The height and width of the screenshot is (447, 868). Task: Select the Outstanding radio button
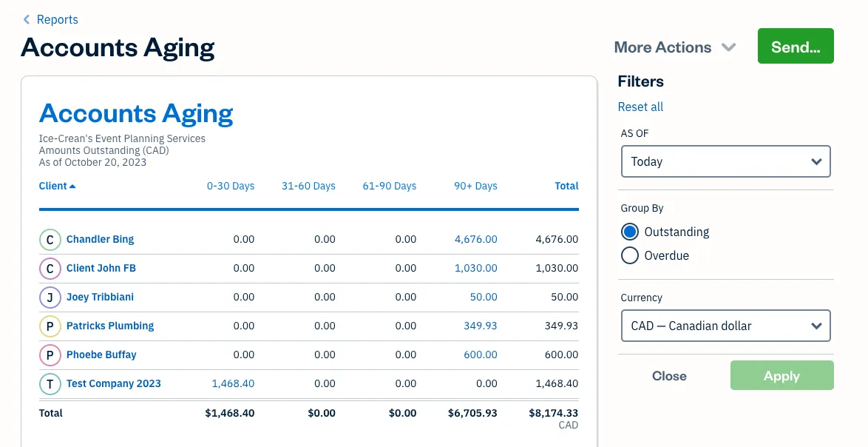point(630,232)
